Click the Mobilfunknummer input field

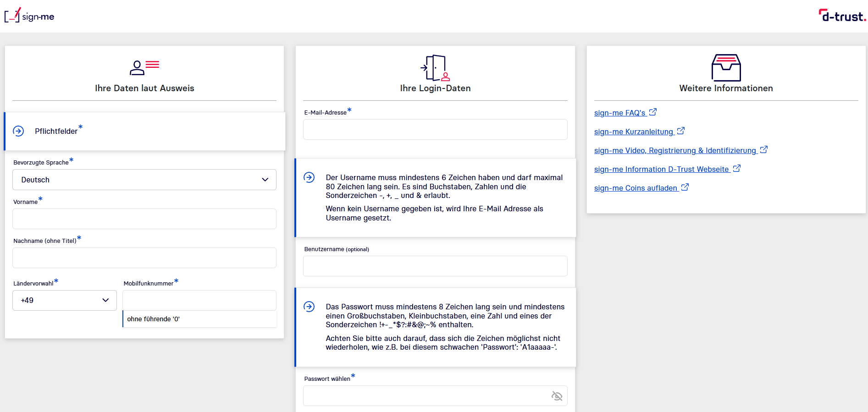pyautogui.click(x=199, y=300)
